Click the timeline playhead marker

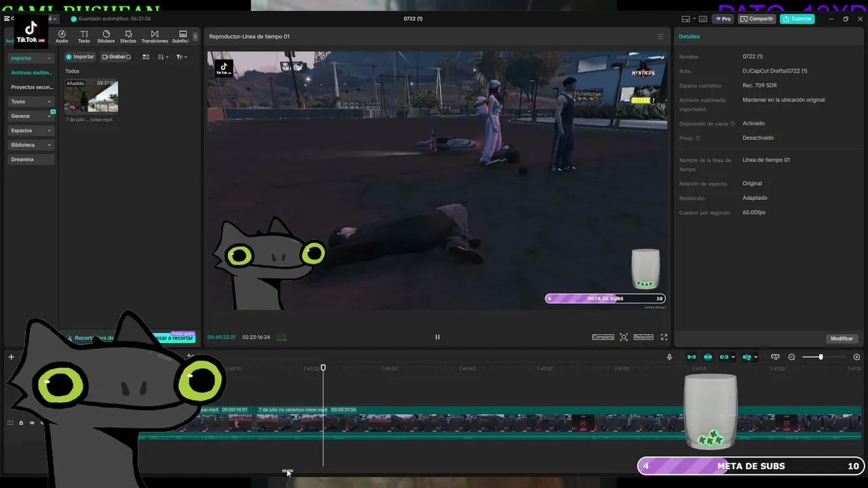tap(323, 367)
